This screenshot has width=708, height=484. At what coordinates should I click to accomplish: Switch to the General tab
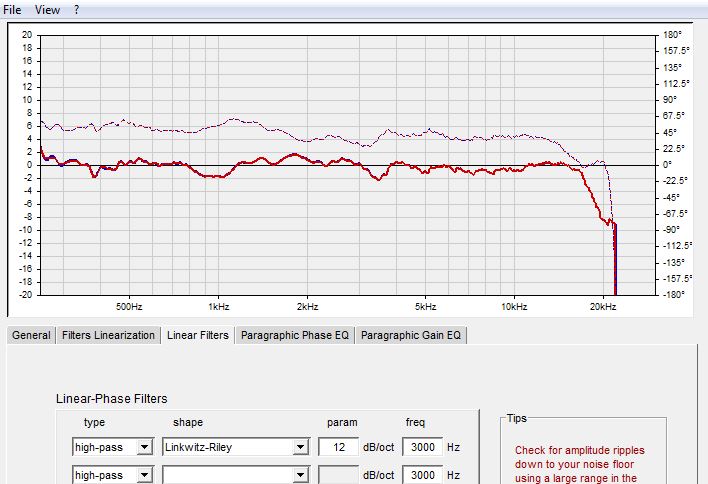tap(31, 335)
